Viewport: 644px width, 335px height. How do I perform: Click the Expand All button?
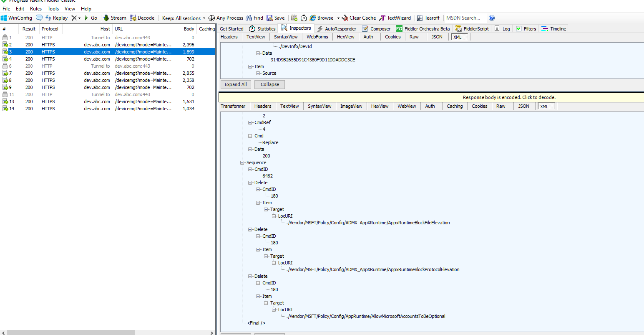click(235, 84)
